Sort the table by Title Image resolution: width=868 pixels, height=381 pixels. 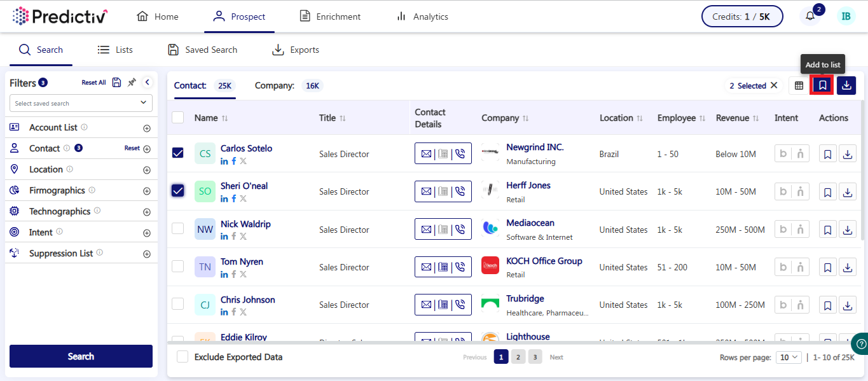coord(343,118)
